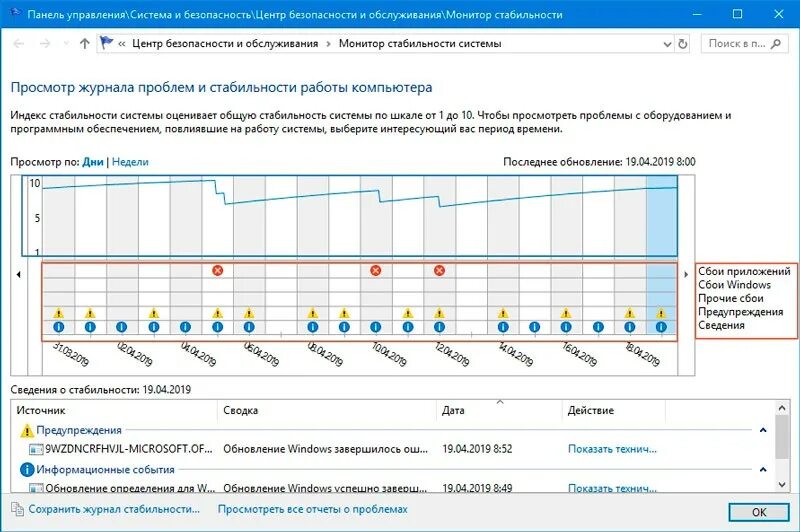800x532 pixels.
Task: Select the warning icon for 19.04.2019
Action: pyautogui.click(x=661, y=313)
